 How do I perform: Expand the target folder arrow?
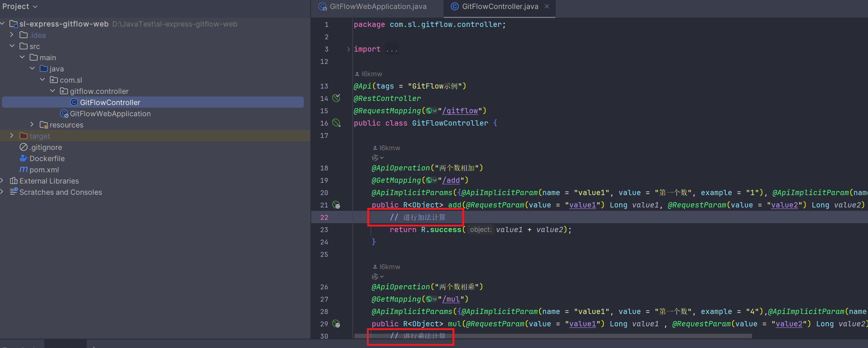point(12,136)
